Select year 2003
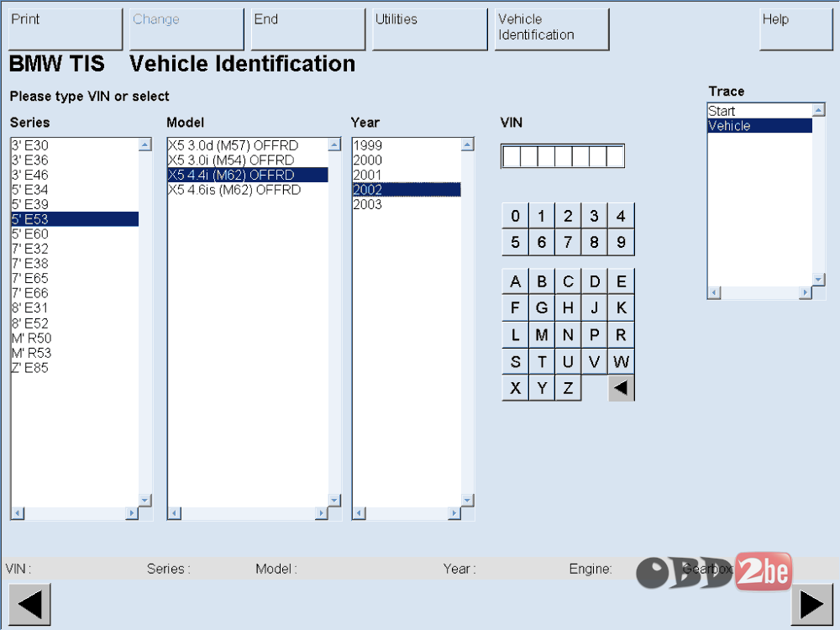Screen dimensions: 840x630 (x=407, y=204)
